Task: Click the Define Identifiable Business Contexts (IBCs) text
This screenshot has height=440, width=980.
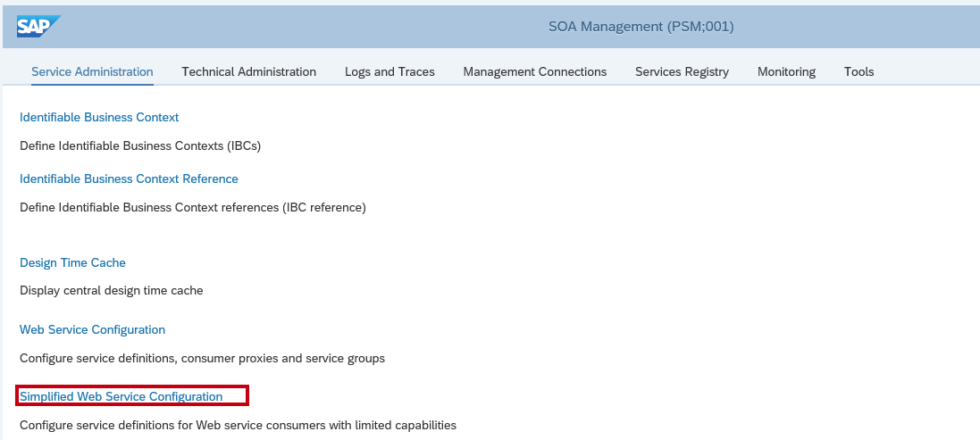Action: 139,145
